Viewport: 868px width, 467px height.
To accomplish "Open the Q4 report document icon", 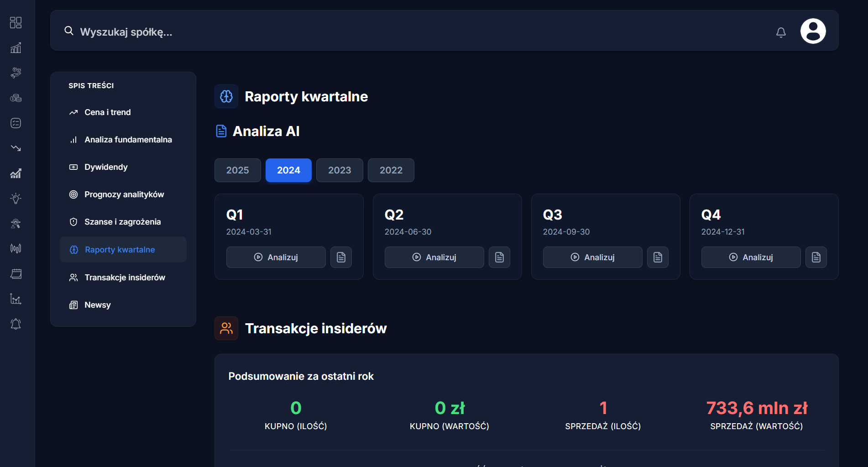I will pyautogui.click(x=816, y=257).
